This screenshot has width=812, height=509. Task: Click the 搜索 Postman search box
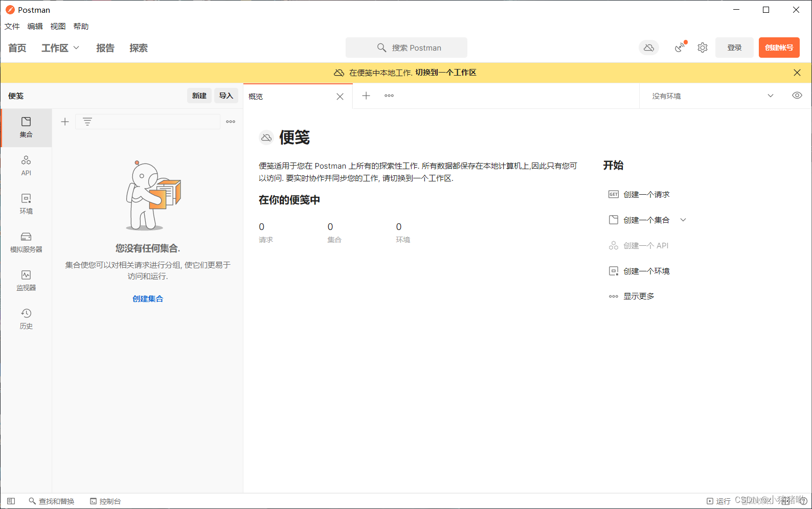click(407, 48)
